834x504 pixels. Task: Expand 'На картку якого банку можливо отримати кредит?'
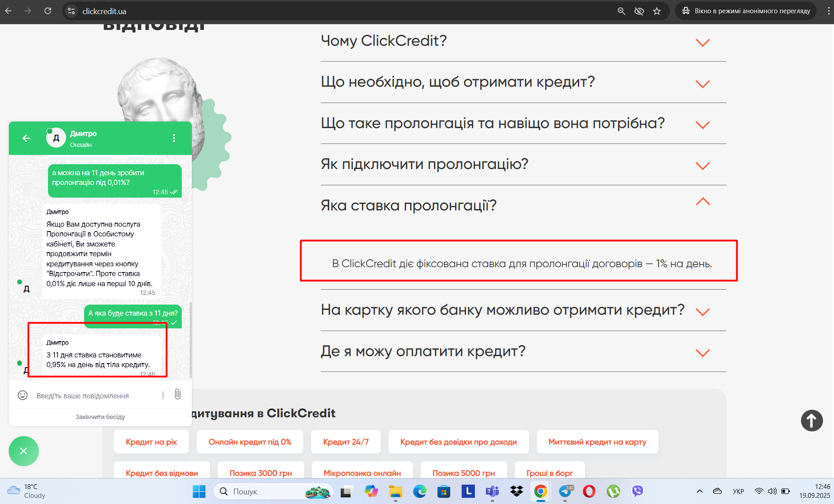[523, 310]
